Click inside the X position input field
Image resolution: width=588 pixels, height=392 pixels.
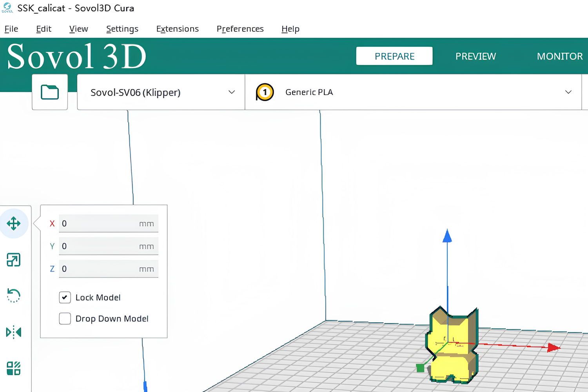(x=109, y=223)
